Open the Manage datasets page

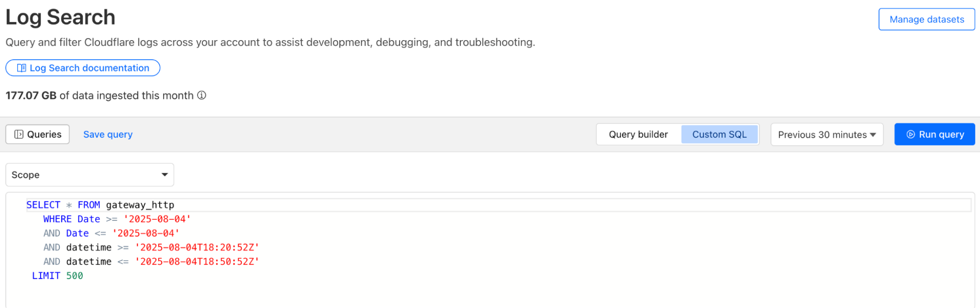tap(926, 20)
